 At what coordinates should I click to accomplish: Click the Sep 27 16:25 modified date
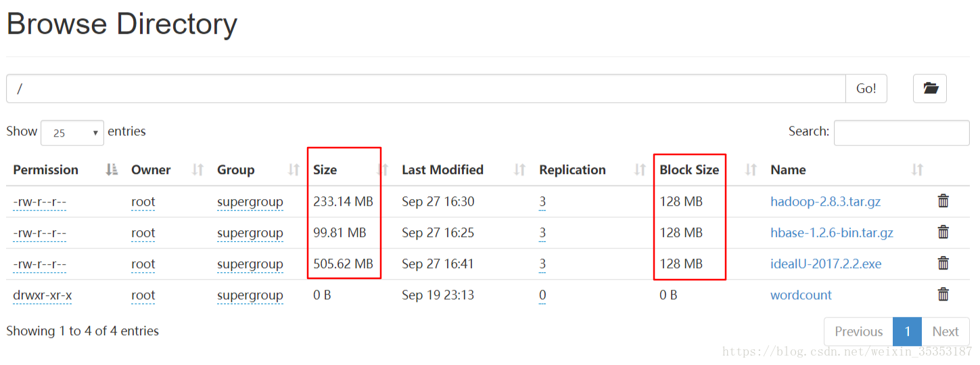coord(438,233)
